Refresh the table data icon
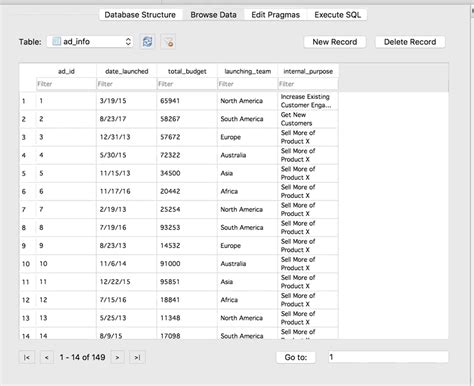Screen dimensions: 474x386 click(147, 42)
